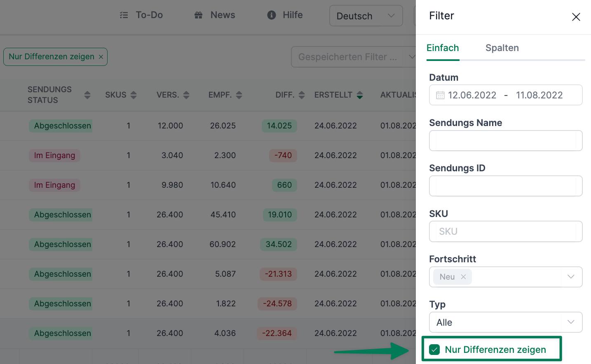Screen dimensions: 591x364
Task: Click the 1.822 EMPF. value
Action: pyautogui.click(x=226, y=304)
